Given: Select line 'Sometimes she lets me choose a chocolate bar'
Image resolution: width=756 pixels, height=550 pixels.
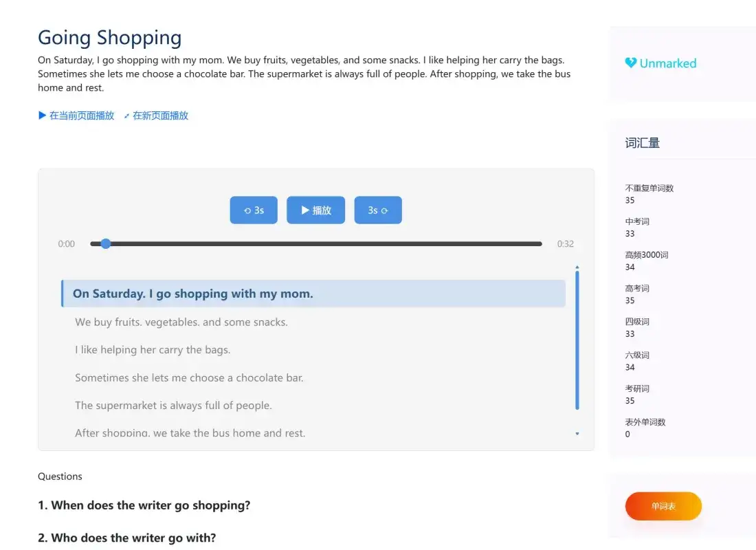Looking at the screenshot, I should point(189,377).
